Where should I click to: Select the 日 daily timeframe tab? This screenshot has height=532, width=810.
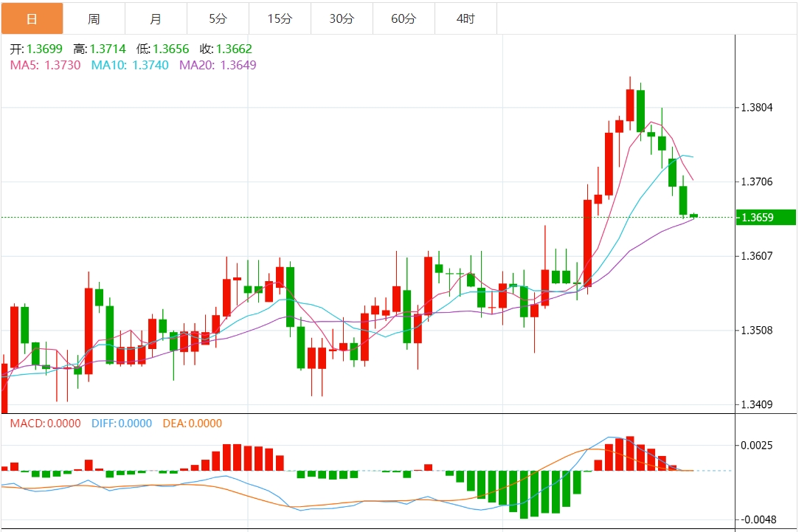pyautogui.click(x=32, y=18)
